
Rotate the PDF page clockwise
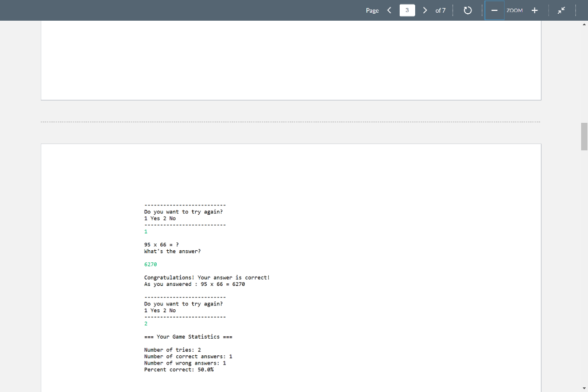467,10
